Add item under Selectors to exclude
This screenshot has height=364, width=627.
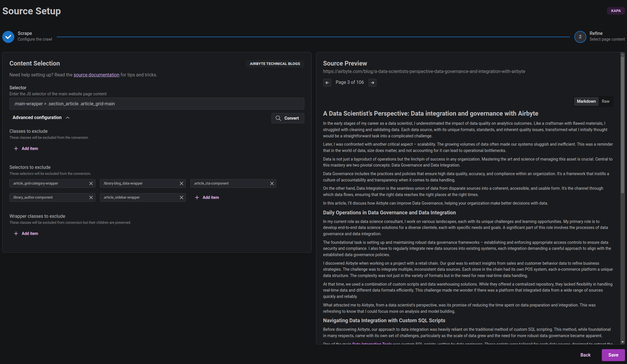point(207,197)
